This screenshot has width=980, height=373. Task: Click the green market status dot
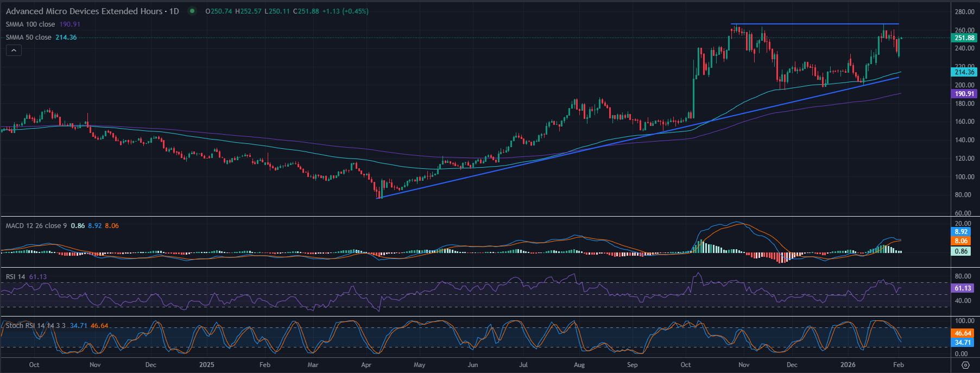click(192, 11)
